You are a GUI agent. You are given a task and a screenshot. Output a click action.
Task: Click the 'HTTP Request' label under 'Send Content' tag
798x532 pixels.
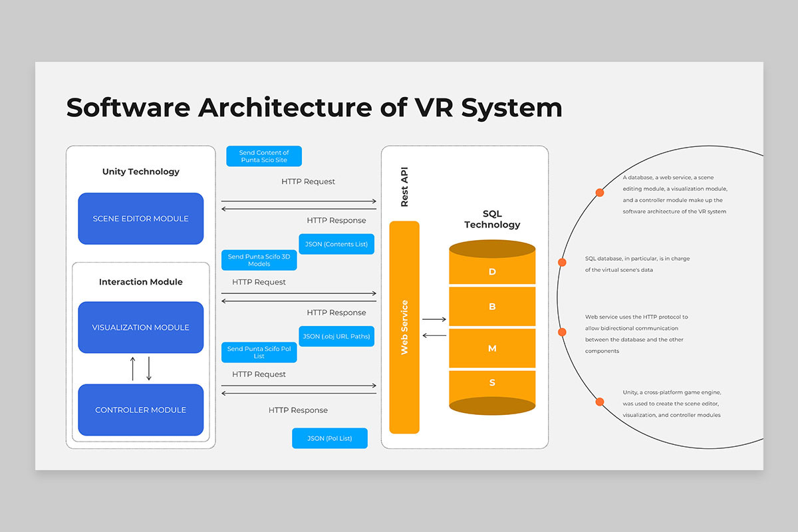(308, 182)
